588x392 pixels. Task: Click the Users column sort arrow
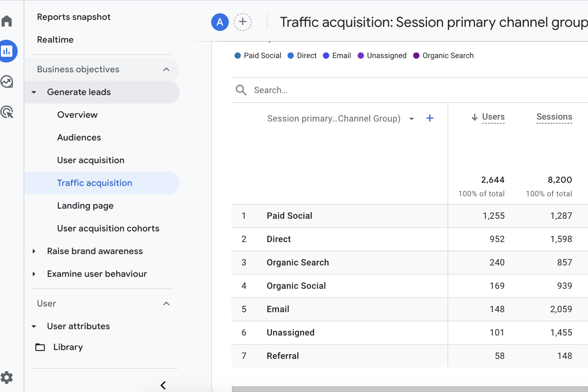point(474,117)
